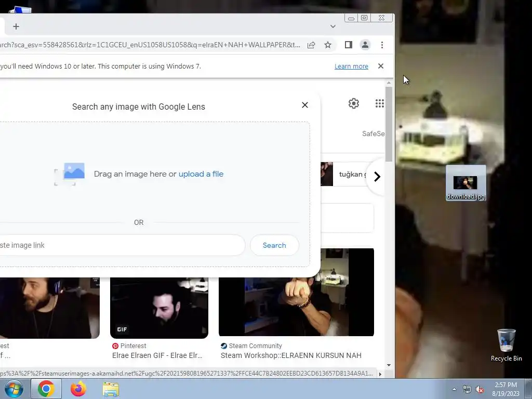Select the Recycle Bin desktop icon
This screenshot has width=532, height=399.
click(x=506, y=345)
